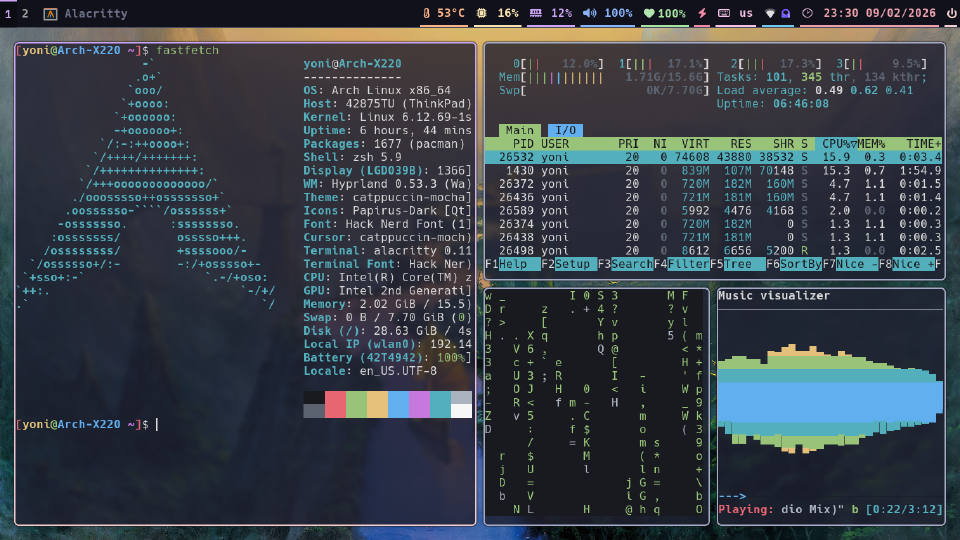
Task: Sort htop by the USER column header
Action: [555, 143]
